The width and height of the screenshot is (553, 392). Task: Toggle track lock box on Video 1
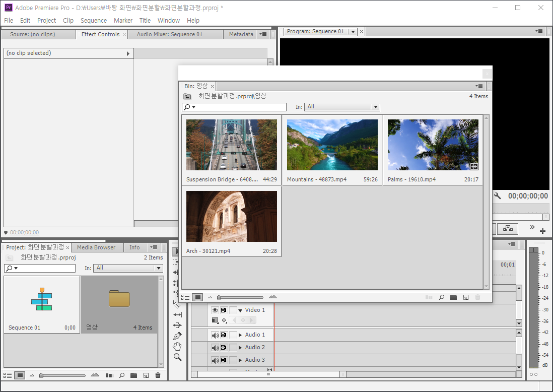(233, 310)
